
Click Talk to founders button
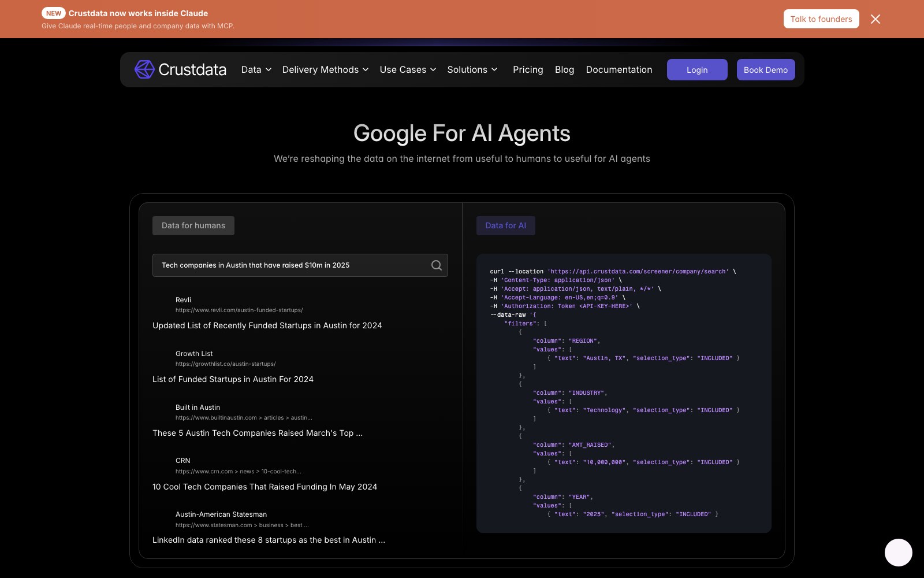[821, 19]
